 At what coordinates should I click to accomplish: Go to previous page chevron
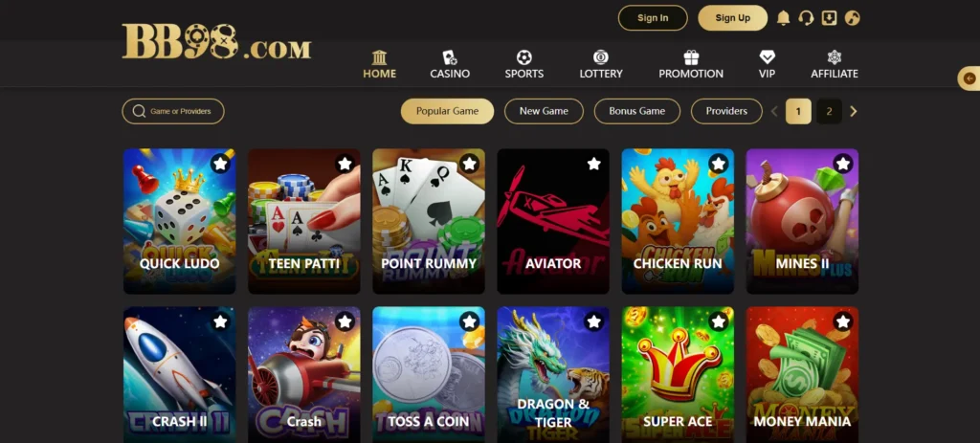coord(774,112)
